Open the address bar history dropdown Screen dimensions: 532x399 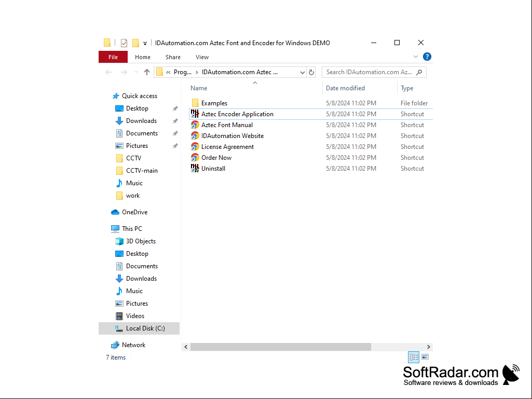click(302, 72)
